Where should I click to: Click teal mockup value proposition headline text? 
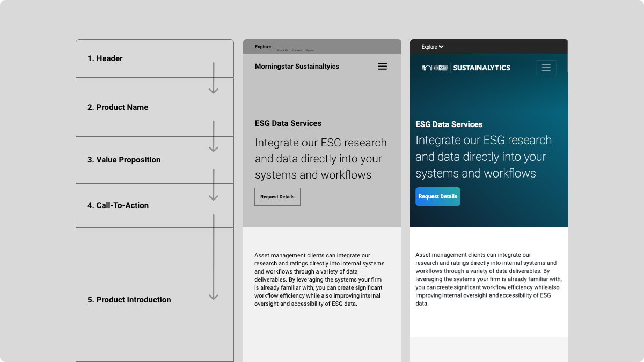(484, 157)
